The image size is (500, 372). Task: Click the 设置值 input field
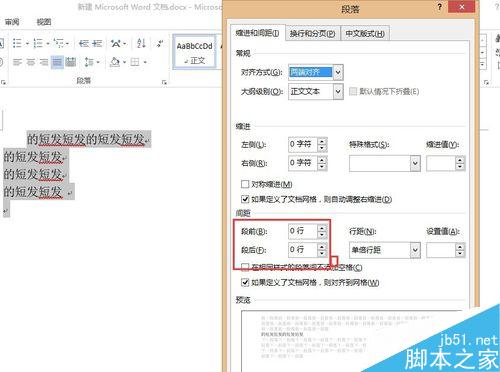pyautogui.click(x=441, y=250)
